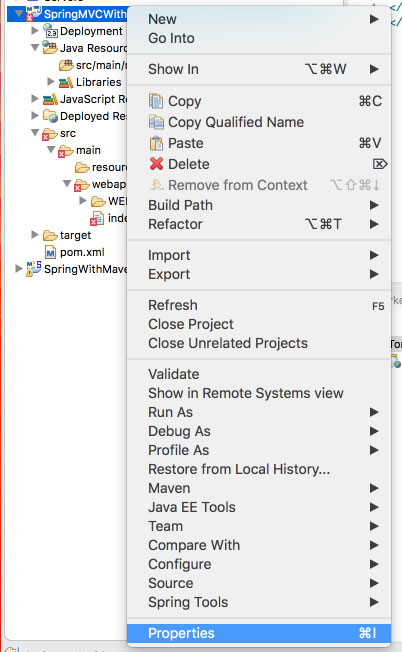Screen dimensions: 402x652
Task: Click the main folder icon
Action: click(66, 151)
